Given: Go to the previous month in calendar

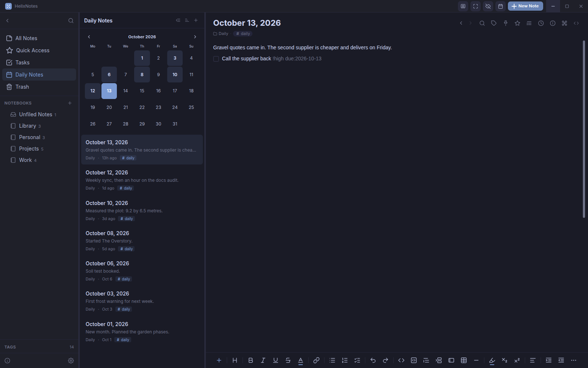Looking at the screenshot, I should click(x=89, y=37).
